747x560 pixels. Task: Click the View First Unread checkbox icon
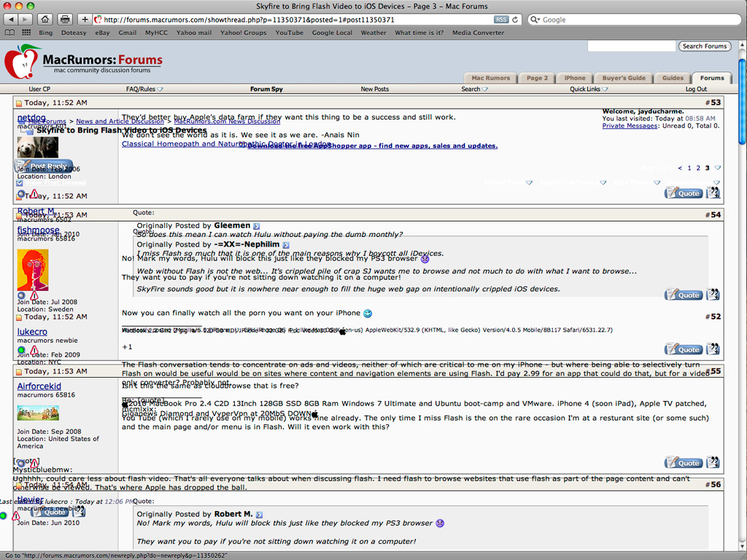pyautogui.click(x=20, y=183)
